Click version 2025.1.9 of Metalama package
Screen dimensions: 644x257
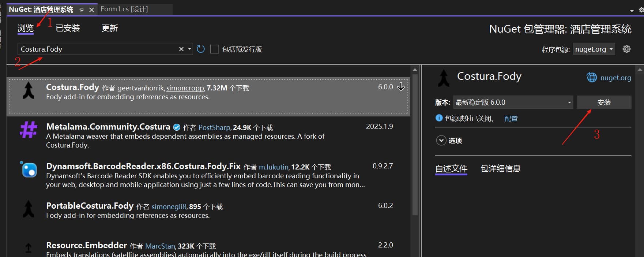380,126
